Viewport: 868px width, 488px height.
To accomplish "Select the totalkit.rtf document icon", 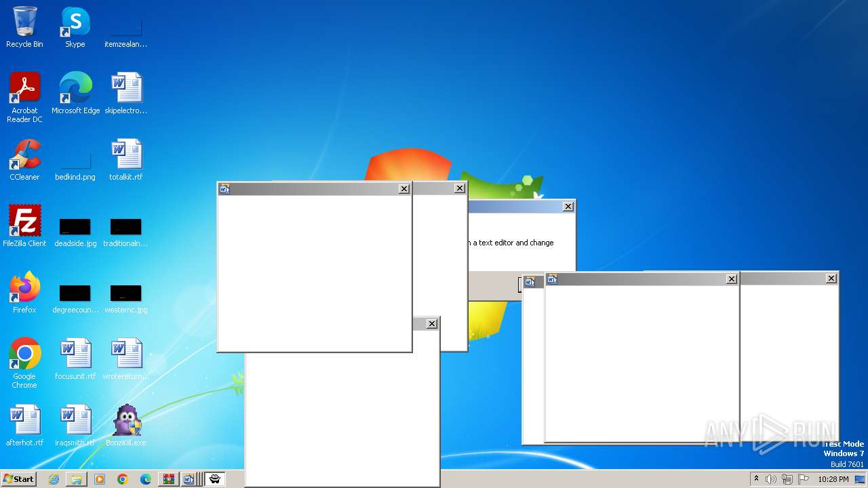I will pos(125,160).
